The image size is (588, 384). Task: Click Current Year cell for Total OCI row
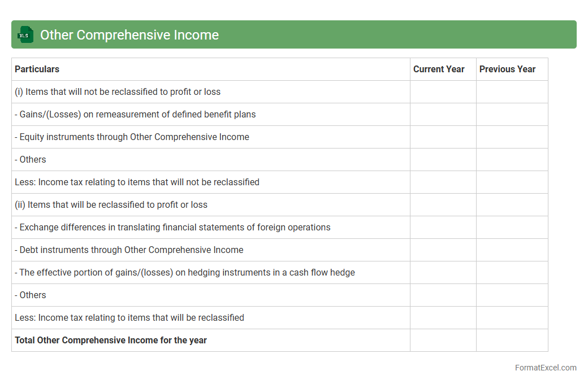(443, 340)
